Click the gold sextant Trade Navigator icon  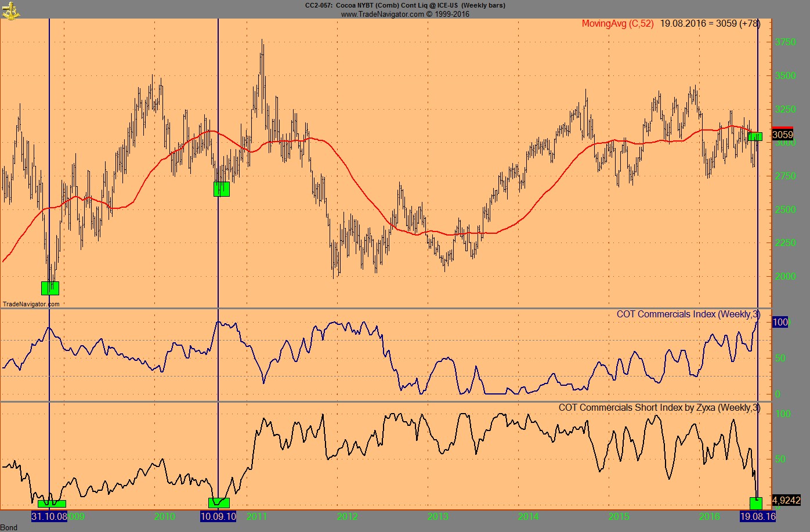click(10, 9)
